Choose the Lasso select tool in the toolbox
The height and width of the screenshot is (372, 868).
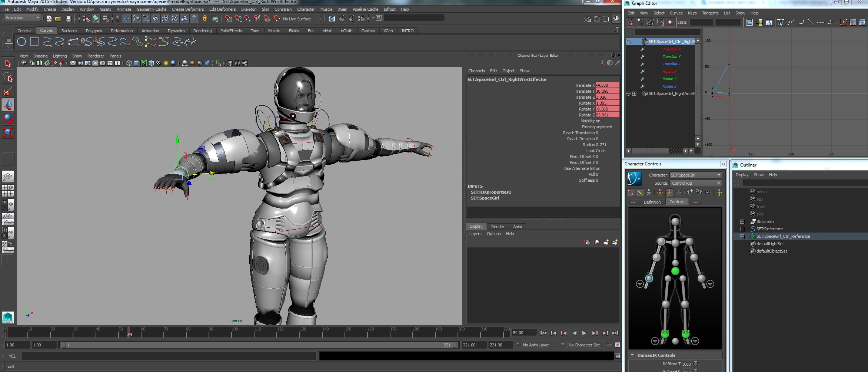(8, 77)
